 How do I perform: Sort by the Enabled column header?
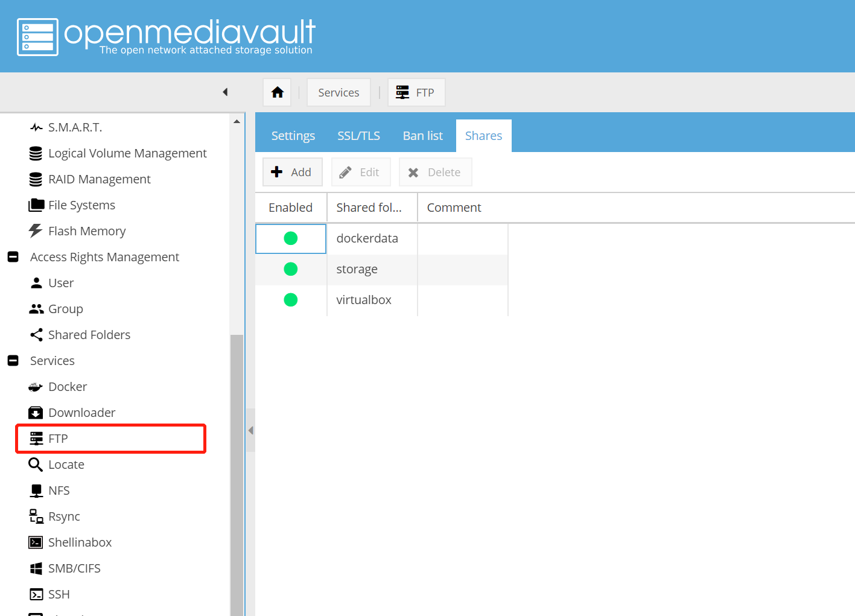291,208
